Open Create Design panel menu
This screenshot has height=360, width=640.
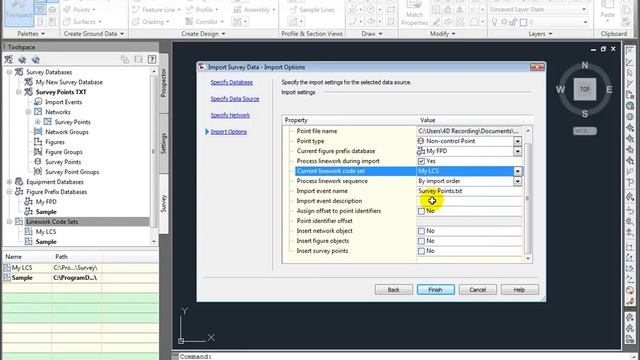click(203, 33)
